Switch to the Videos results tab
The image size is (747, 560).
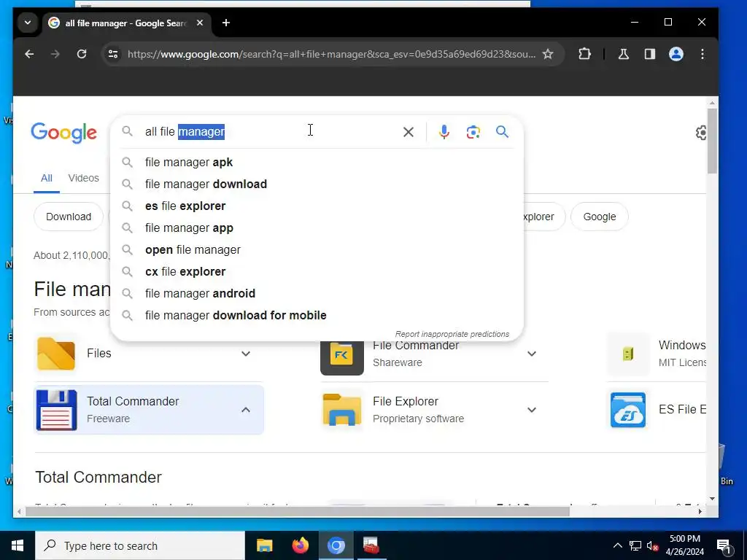tap(83, 178)
